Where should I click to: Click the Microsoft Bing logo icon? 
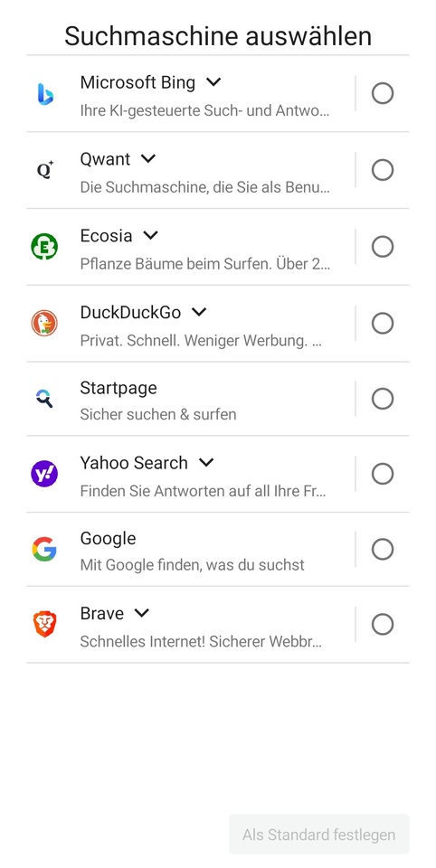coord(45,93)
